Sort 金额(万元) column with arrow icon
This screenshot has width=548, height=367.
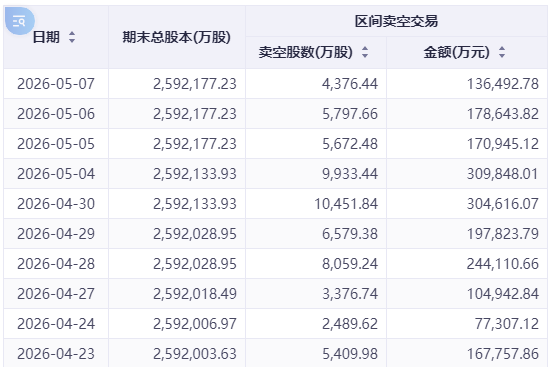tap(502, 52)
